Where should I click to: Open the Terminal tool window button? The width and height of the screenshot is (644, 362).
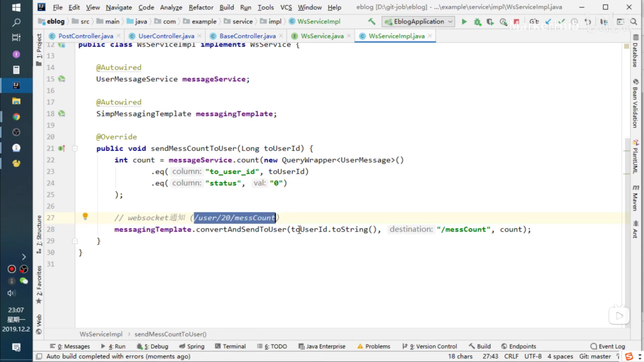coord(230,346)
